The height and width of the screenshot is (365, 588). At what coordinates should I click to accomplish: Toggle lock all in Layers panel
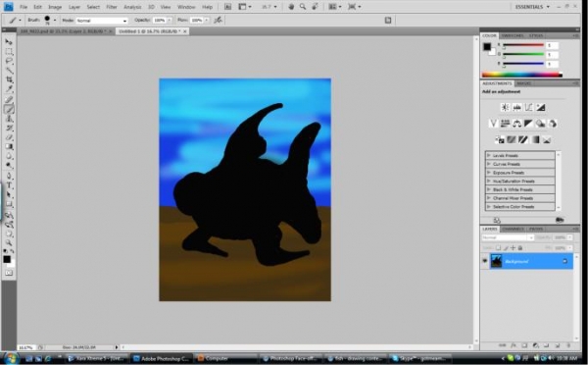(x=520, y=248)
